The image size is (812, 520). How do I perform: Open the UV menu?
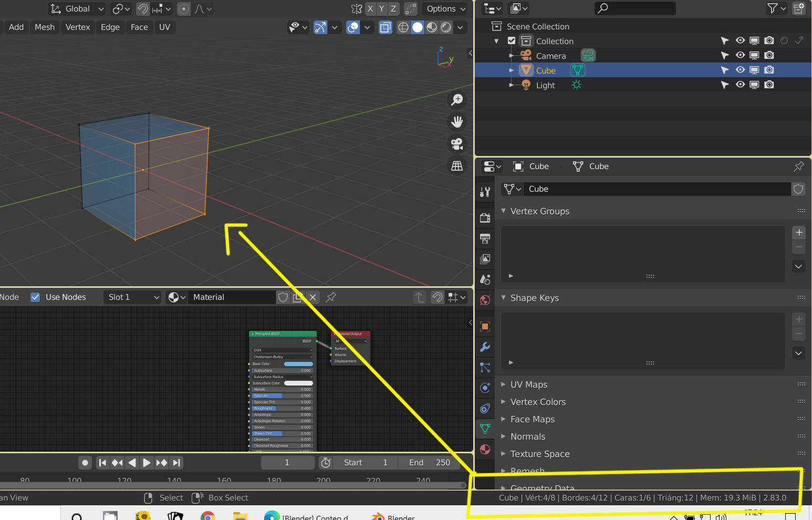click(165, 27)
